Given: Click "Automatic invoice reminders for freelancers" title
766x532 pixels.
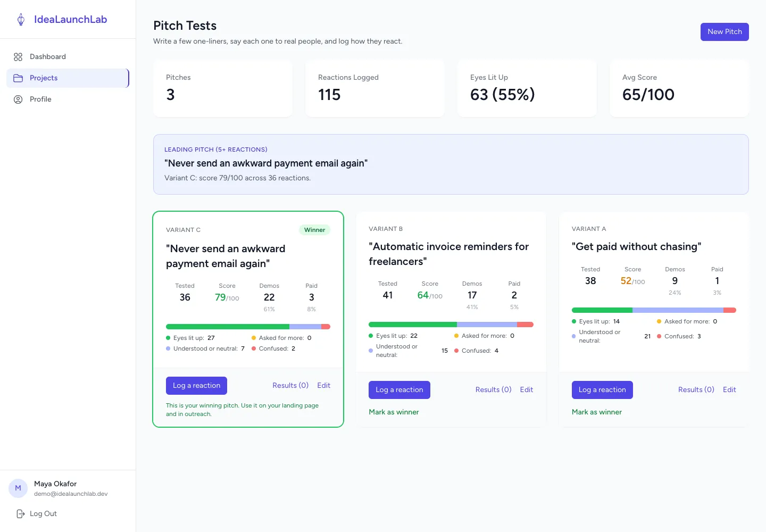Looking at the screenshot, I should tap(449, 254).
